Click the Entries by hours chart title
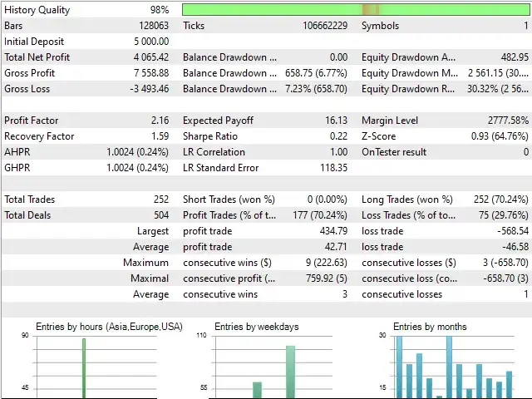Viewport: 532px width, 399px height. pyautogui.click(x=109, y=327)
